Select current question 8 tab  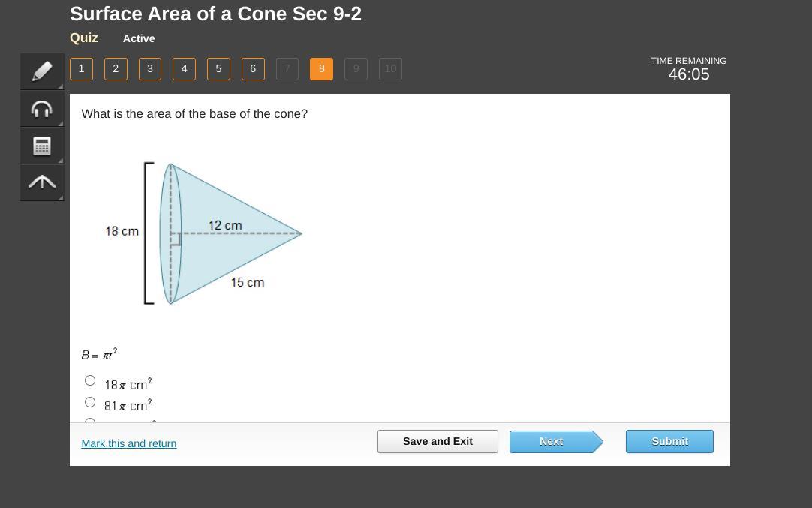point(321,69)
